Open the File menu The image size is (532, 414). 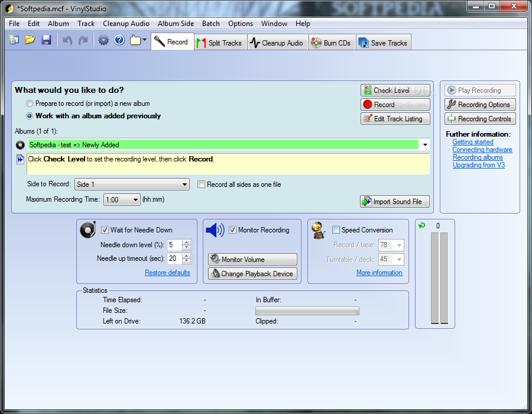tap(14, 24)
